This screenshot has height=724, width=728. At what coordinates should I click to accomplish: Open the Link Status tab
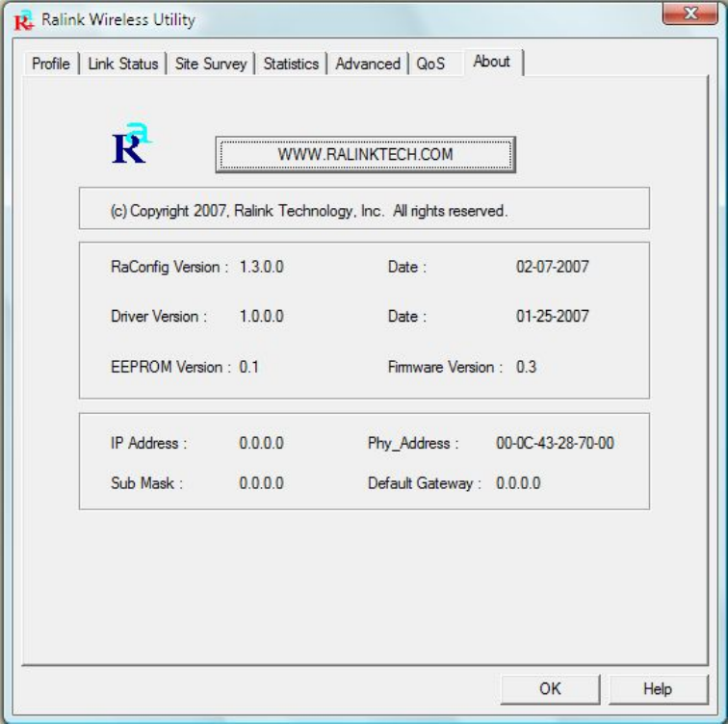[123, 64]
